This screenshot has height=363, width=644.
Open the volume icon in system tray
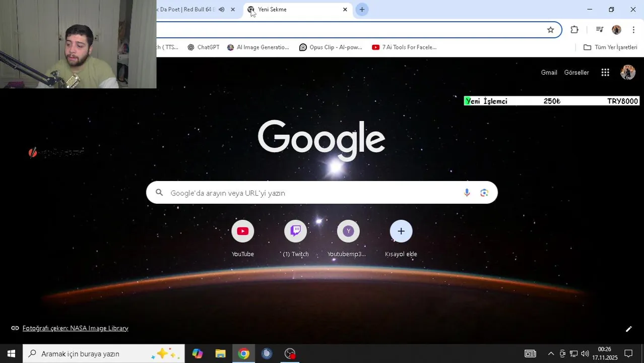585,354
